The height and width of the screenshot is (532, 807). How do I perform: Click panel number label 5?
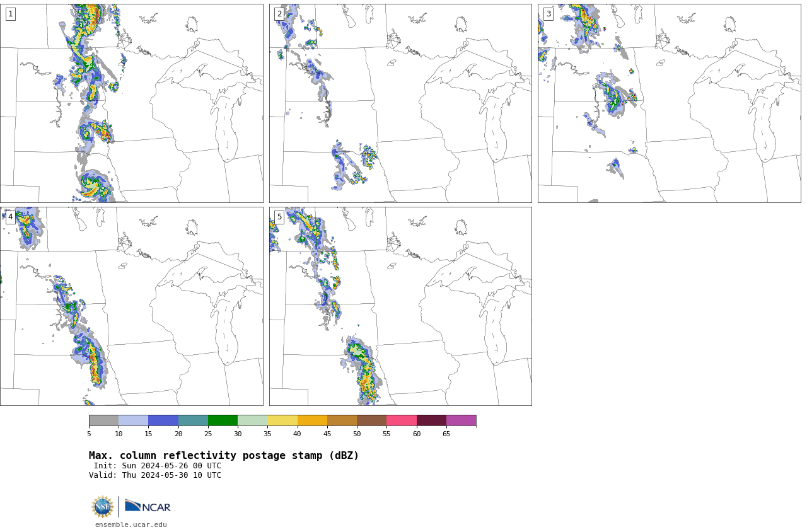point(279,217)
